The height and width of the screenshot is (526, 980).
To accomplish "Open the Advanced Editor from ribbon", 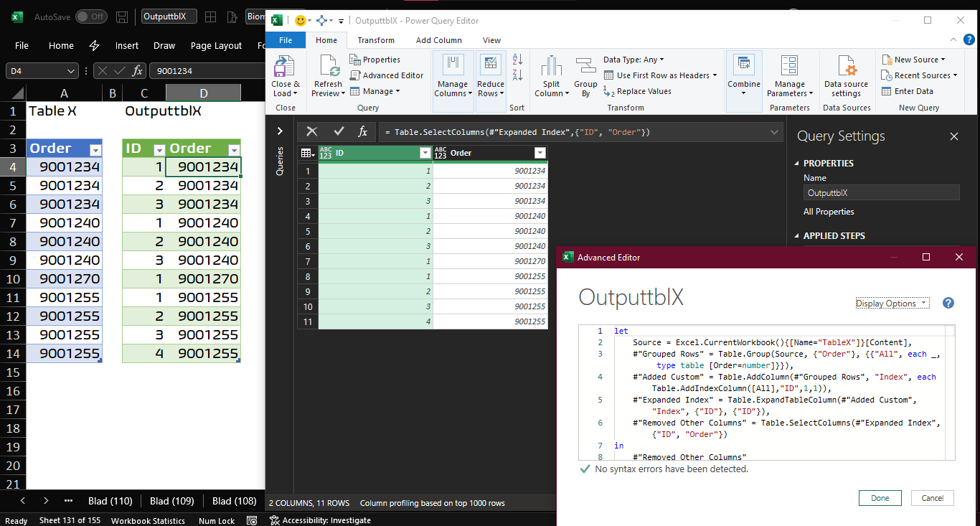I will [x=387, y=75].
